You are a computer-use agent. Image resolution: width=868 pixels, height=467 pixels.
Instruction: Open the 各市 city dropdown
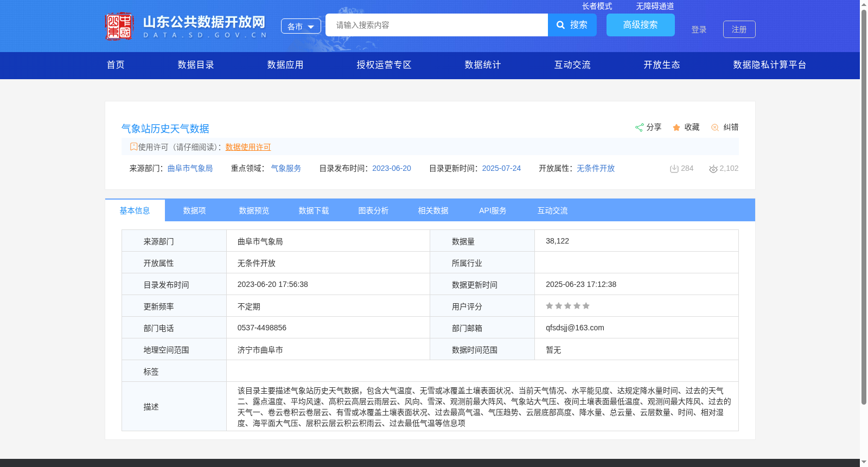click(301, 26)
